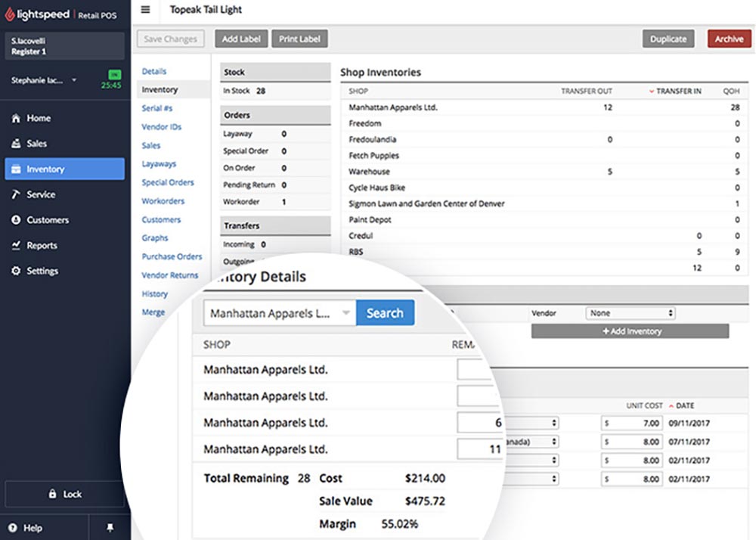This screenshot has height=540, width=756.
Task: Click the green clocked-in timer badge
Action: [115, 75]
